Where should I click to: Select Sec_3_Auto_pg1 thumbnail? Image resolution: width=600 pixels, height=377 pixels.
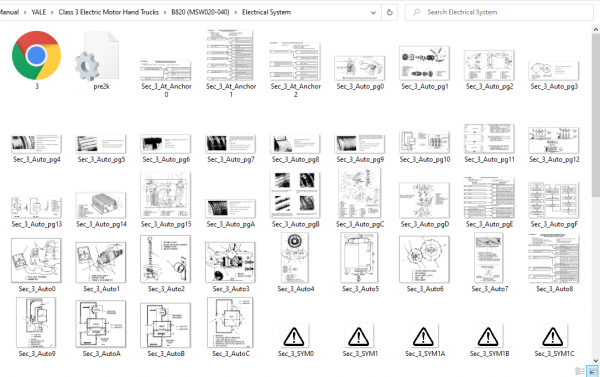(424, 64)
